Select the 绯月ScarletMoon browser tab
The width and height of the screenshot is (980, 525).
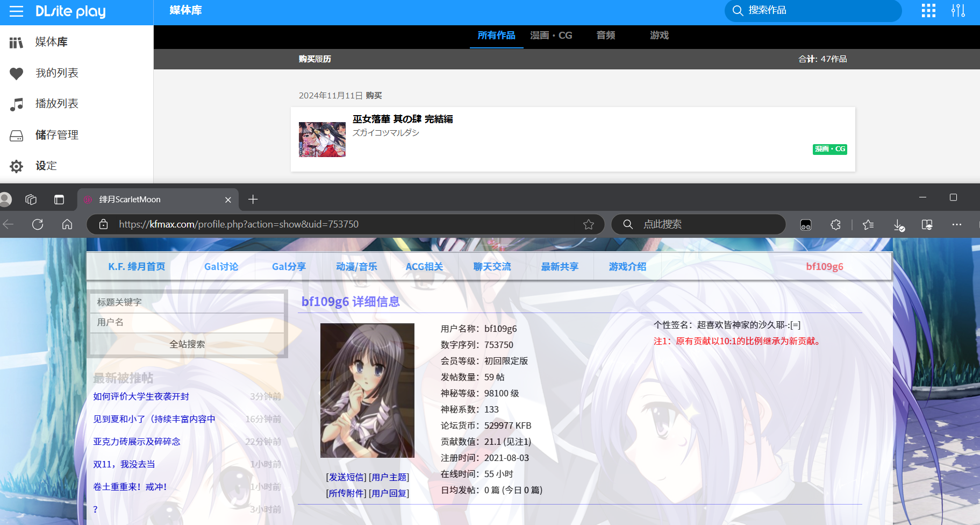click(x=158, y=200)
